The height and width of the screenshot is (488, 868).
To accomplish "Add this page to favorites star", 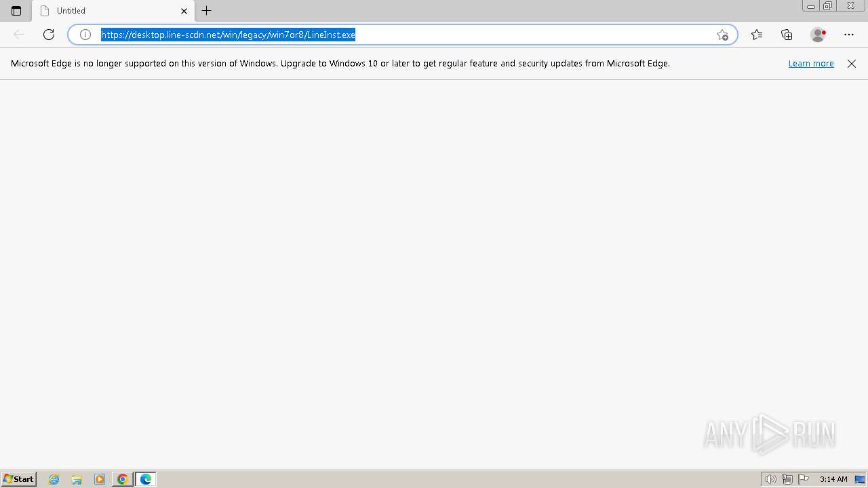I will coord(722,35).
